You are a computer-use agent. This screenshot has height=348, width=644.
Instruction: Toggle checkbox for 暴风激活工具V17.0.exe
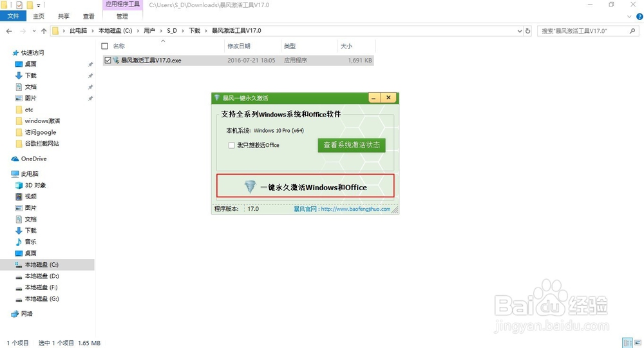point(108,61)
